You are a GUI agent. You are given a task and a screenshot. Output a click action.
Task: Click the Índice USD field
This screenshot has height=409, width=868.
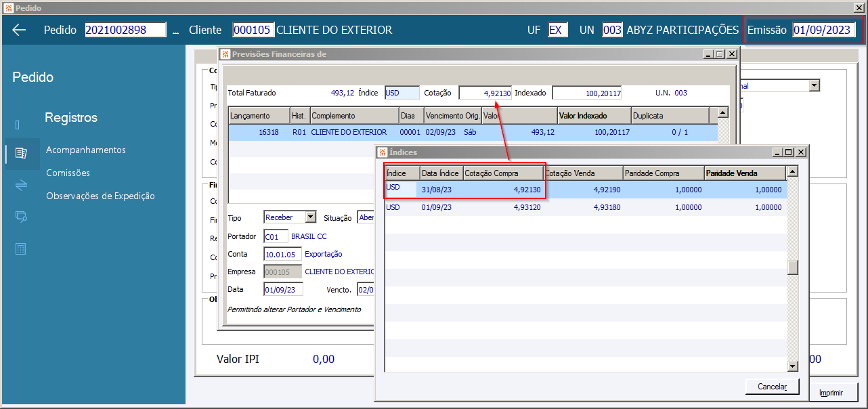(402, 93)
